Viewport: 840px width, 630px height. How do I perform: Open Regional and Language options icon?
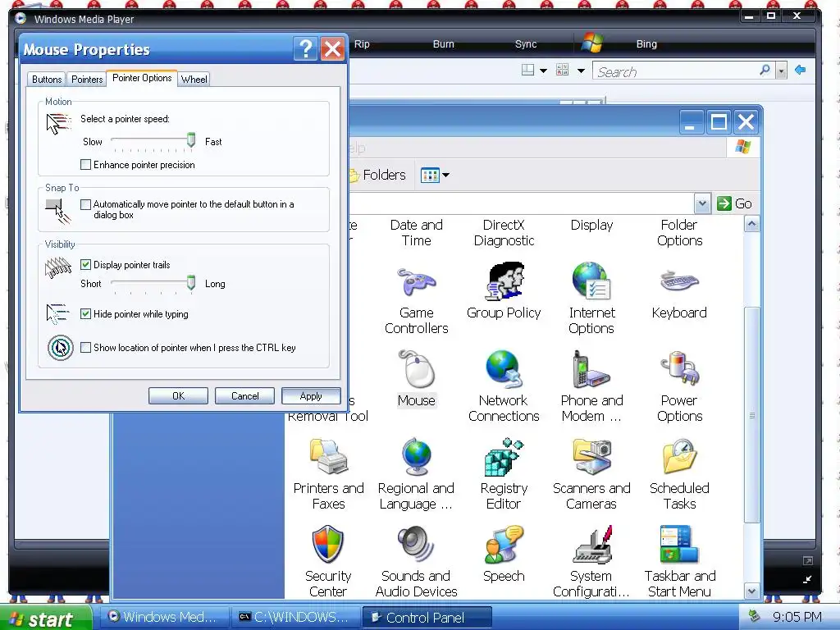click(416, 457)
